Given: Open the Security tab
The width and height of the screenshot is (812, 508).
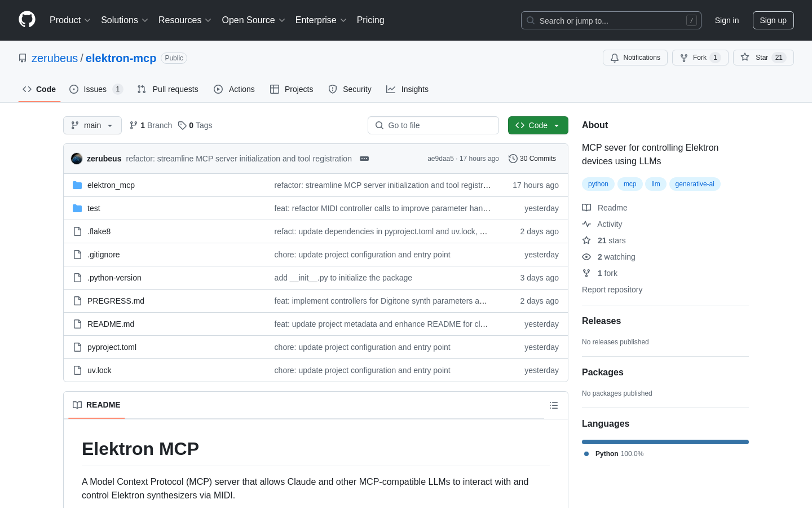Looking at the screenshot, I should point(350,89).
